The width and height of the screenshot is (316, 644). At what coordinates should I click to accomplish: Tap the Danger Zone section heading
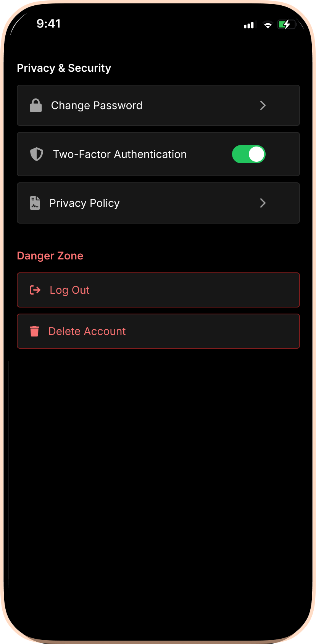pyautogui.click(x=50, y=256)
